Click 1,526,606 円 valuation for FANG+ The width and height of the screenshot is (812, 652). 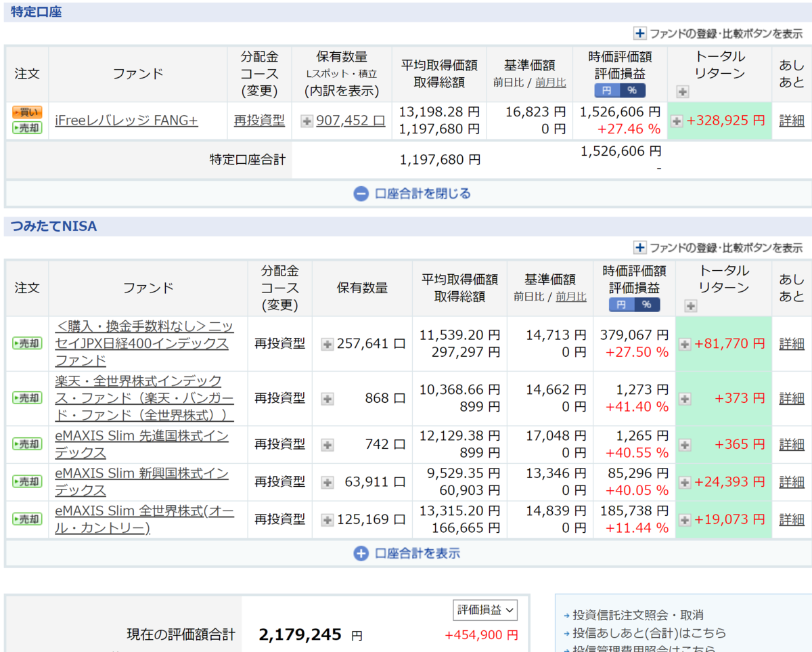tap(621, 112)
